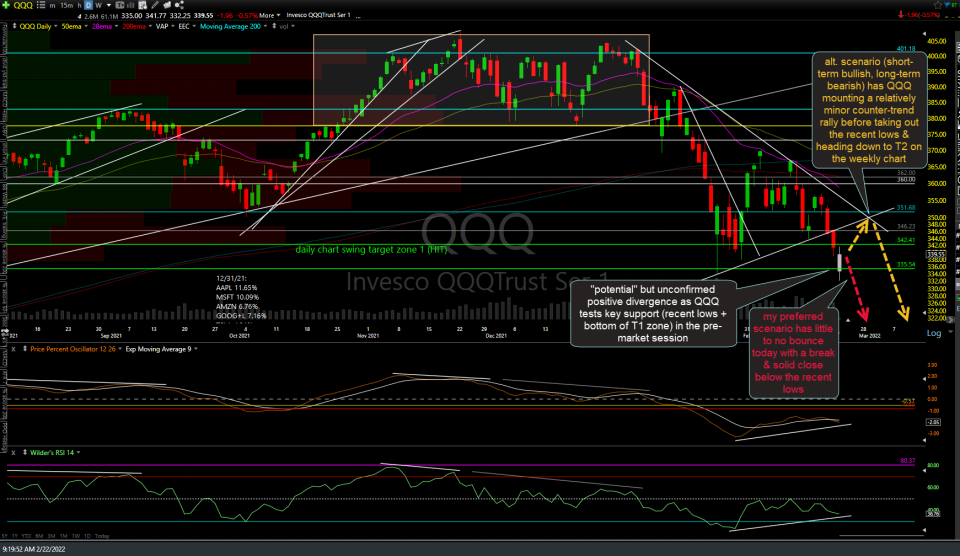
Task: Click the 401.18 price level label
Action: (x=906, y=48)
